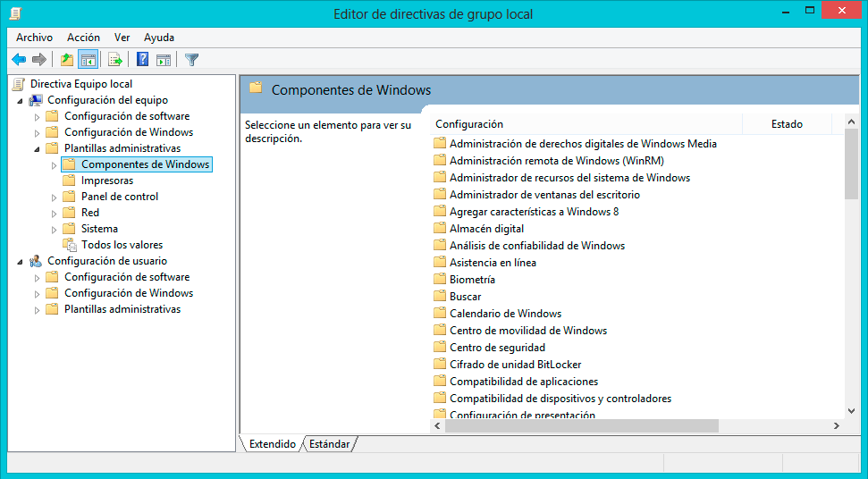The width and height of the screenshot is (868, 479).
Task: Click the Back arrow toolbar icon
Action: [x=19, y=59]
